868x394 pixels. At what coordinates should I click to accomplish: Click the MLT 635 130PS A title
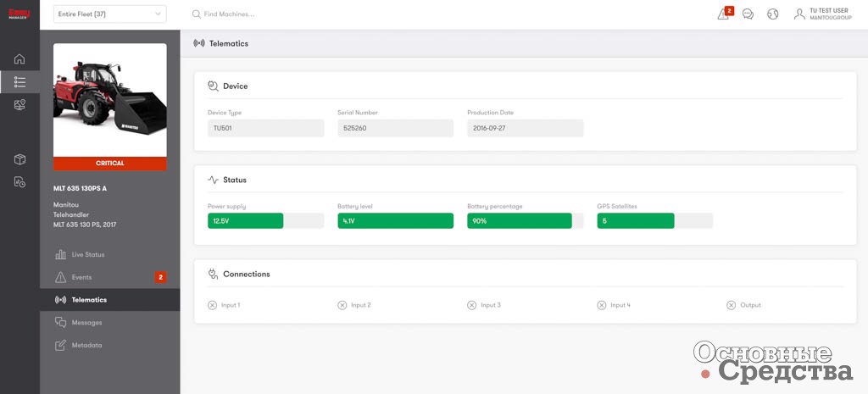click(x=81, y=188)
